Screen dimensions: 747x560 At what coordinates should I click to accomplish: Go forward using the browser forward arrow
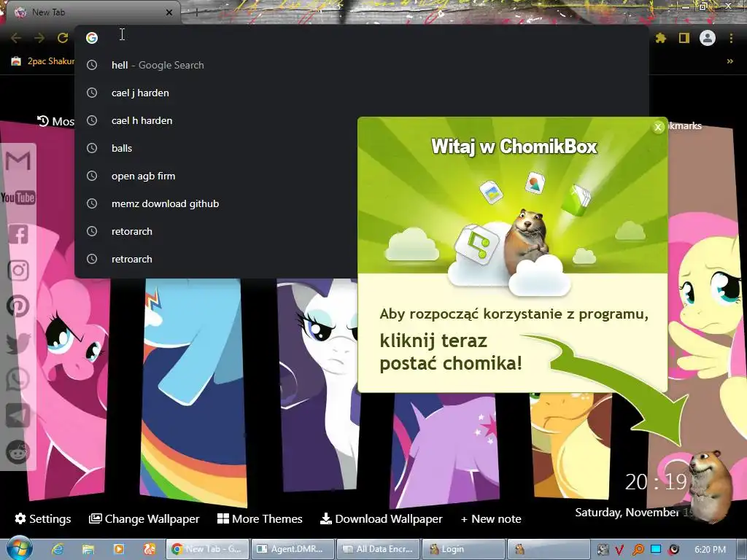click(39, 38)
